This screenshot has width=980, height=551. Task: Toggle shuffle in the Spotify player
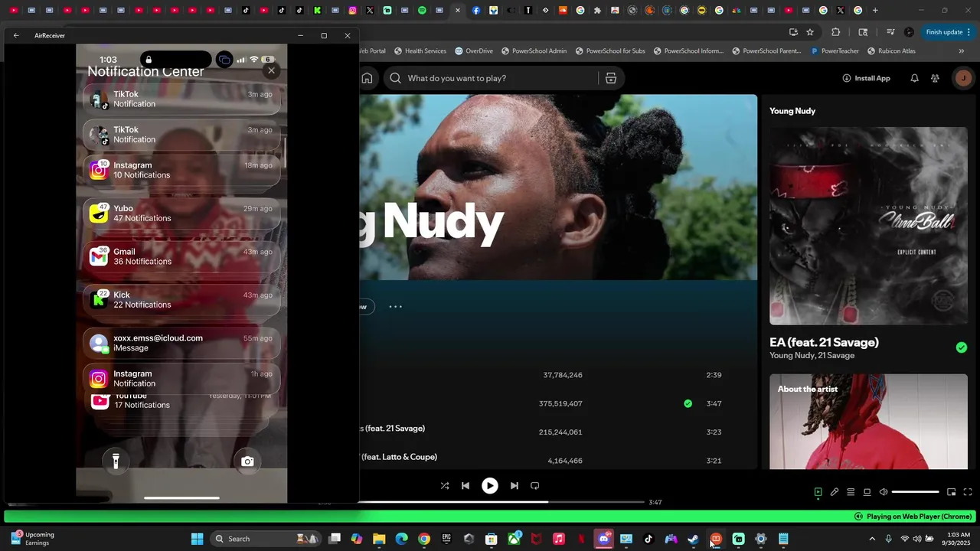pos(445,485)
